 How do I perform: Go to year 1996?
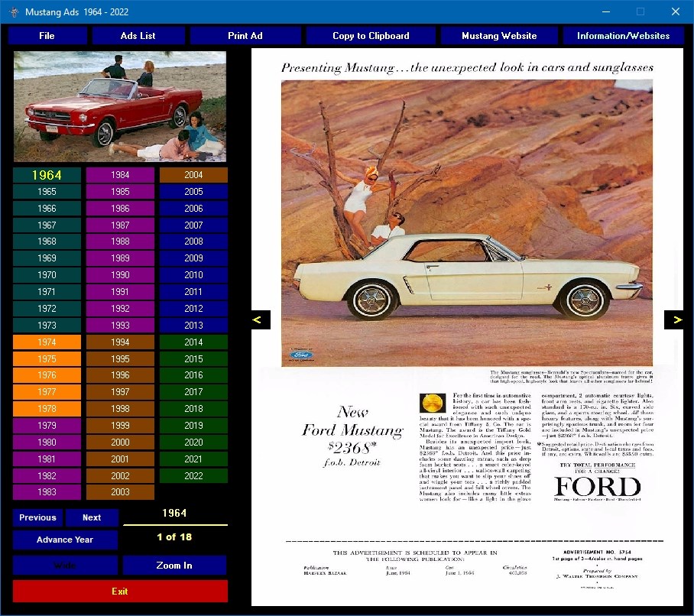point(121,375)
